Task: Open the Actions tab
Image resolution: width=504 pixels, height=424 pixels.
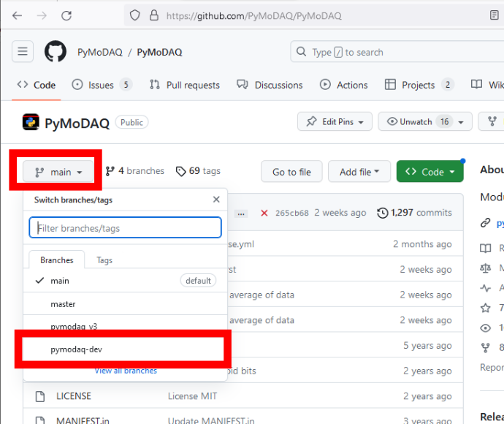Action: 343,85
